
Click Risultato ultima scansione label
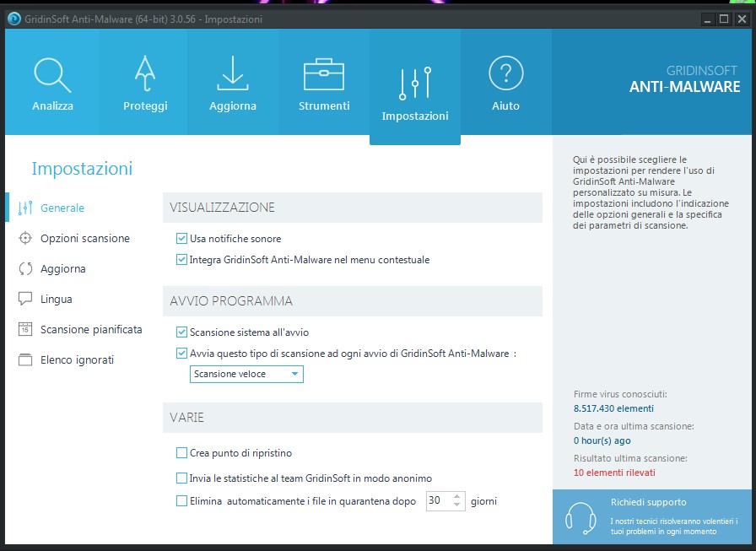point(630,458)
